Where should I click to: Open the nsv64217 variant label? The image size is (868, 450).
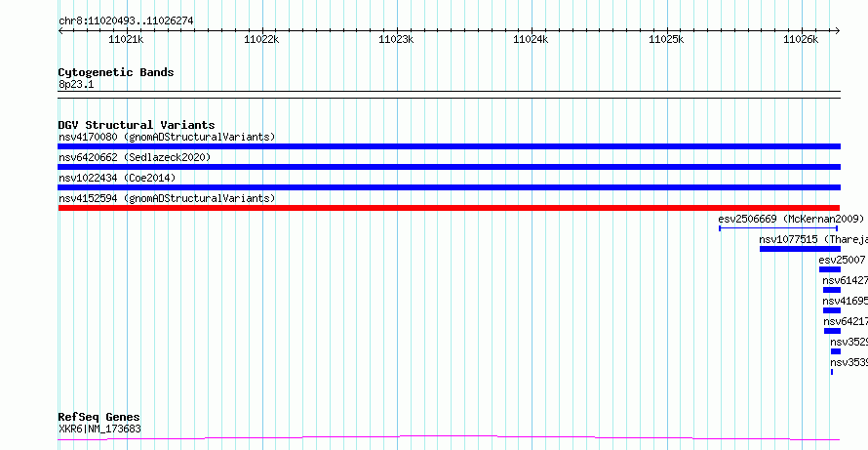[846, 321]
